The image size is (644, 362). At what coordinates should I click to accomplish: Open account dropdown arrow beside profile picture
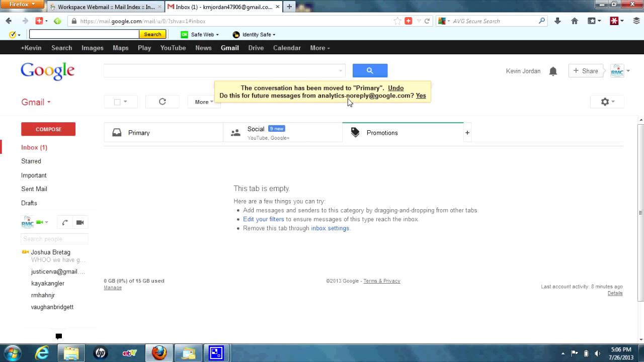[x=628, y=71]
